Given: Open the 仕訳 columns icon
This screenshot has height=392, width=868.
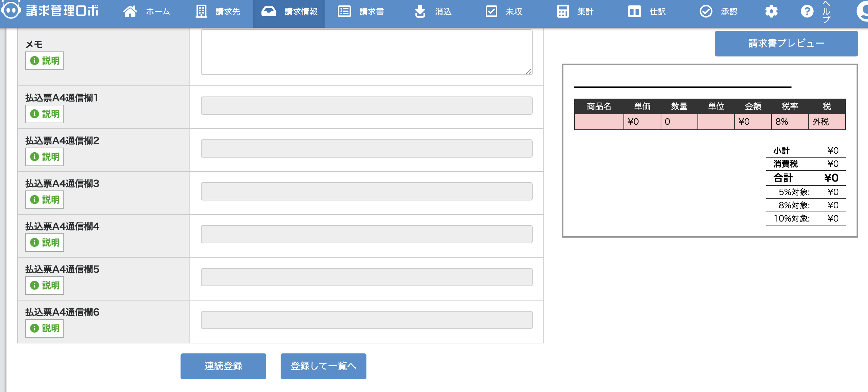Looking at the screenshot, I should [x=635, y=11].
